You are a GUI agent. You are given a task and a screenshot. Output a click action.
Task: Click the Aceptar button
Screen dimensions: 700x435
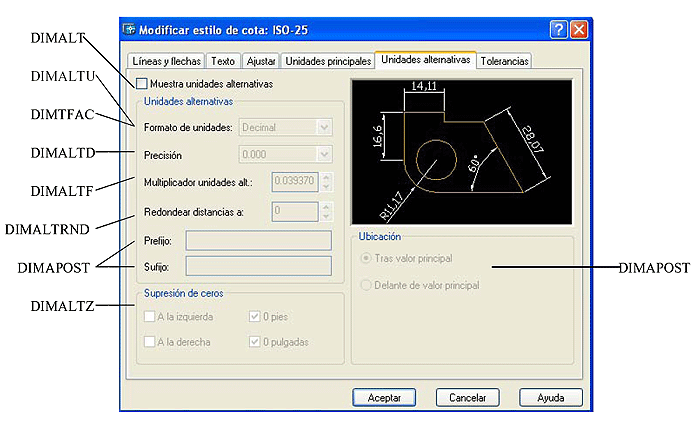(384, 397)
